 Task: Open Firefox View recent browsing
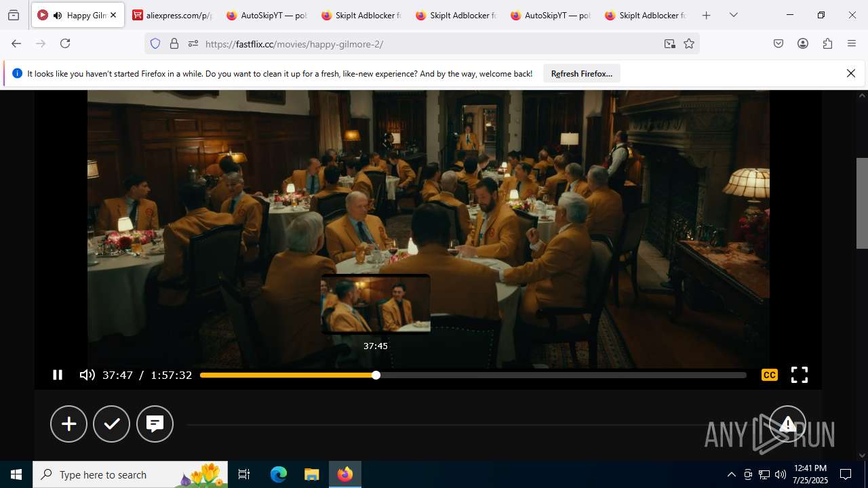[13, 15]
